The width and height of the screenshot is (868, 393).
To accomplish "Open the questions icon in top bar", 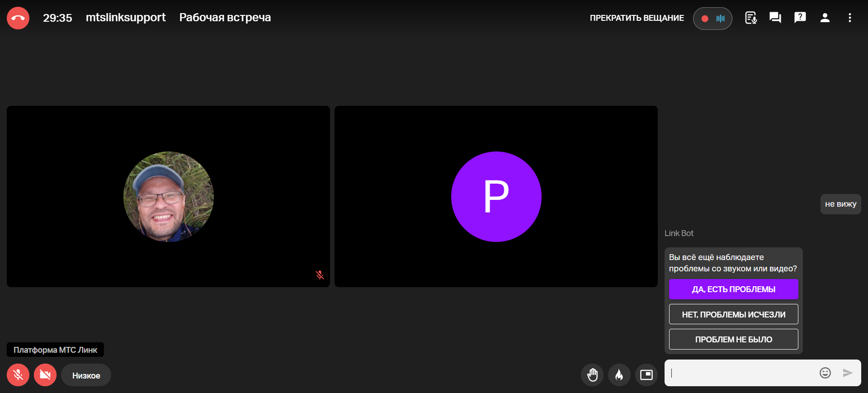I will [800, 18].
